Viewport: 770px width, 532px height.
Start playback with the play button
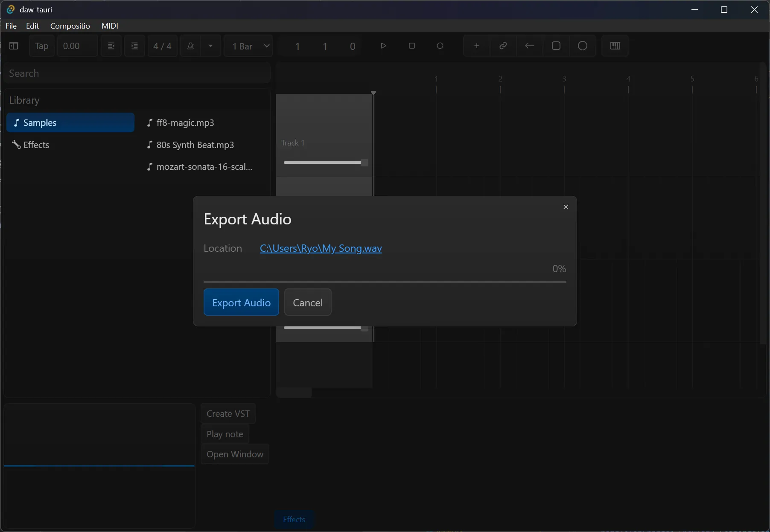point(383,46)
